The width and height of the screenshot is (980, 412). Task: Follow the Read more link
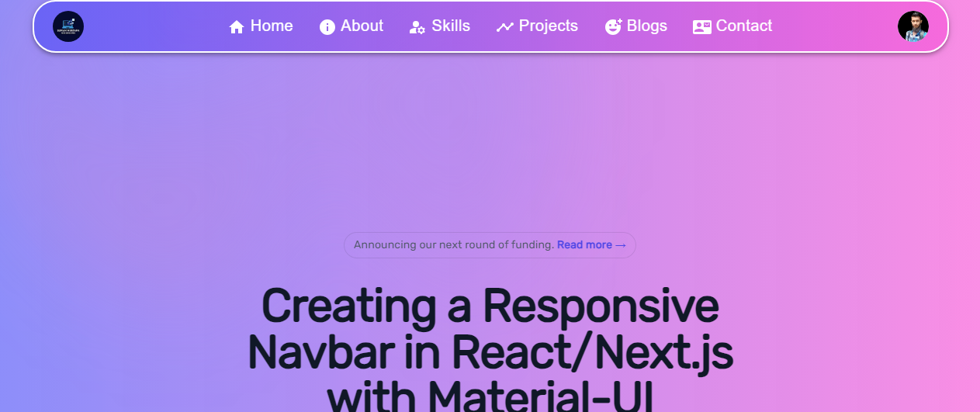591,245
